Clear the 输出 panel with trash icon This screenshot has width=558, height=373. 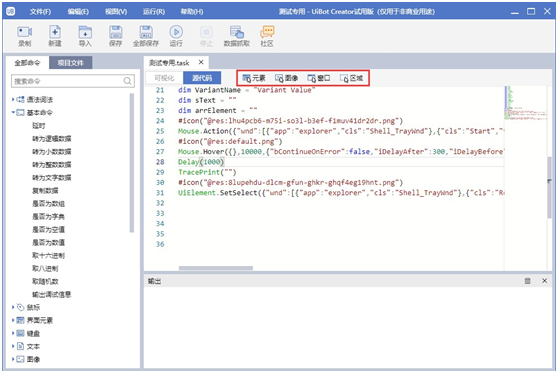(x=527, y=281)
